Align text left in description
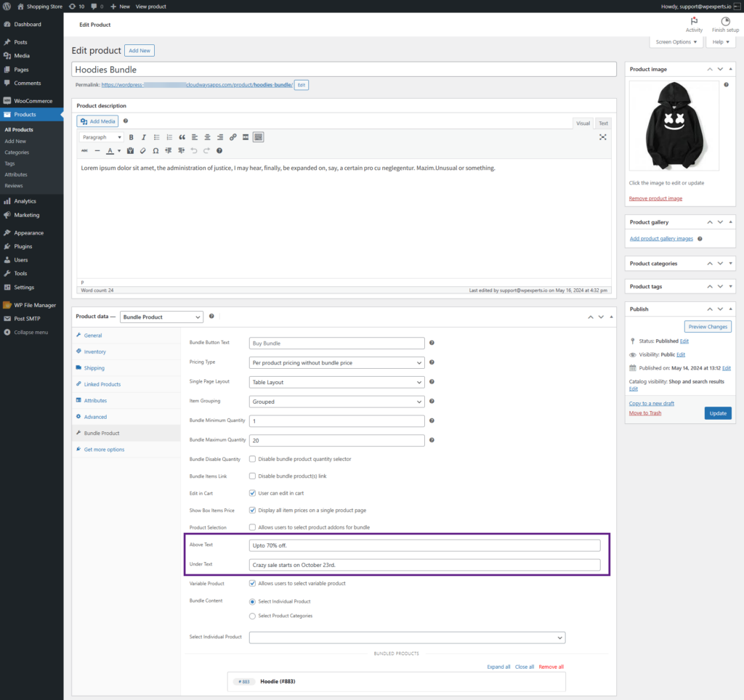 pos(195,137)
